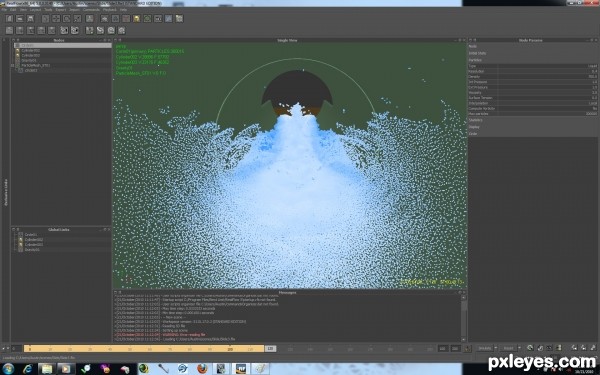The image size is (600, 375).
Task: Click the Resolution value field
Action: coord(548,72)
